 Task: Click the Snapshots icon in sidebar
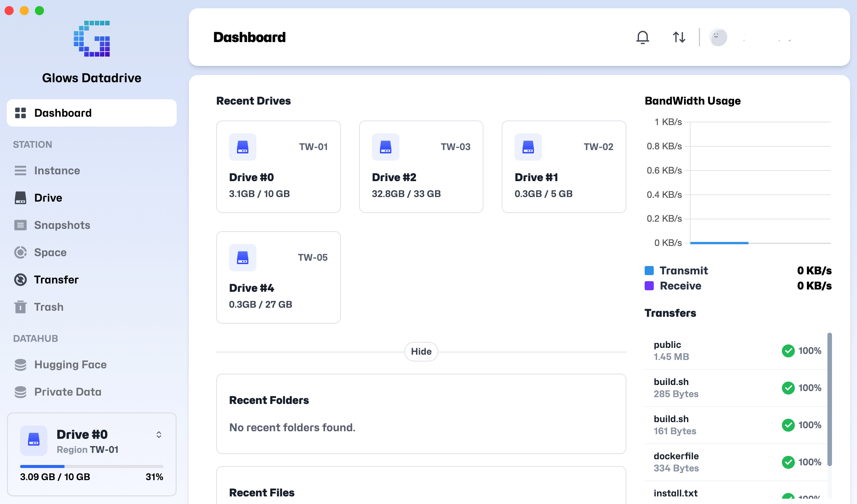pyautogui.click(x=20, y=225)
